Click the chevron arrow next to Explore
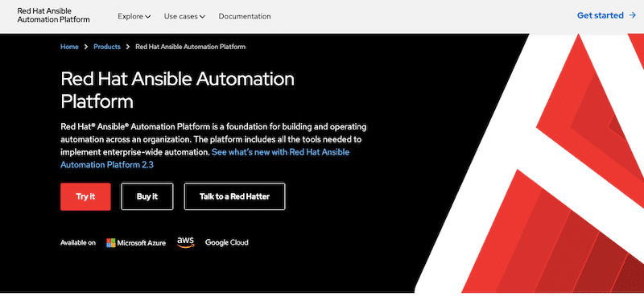 tap(148, 17)
